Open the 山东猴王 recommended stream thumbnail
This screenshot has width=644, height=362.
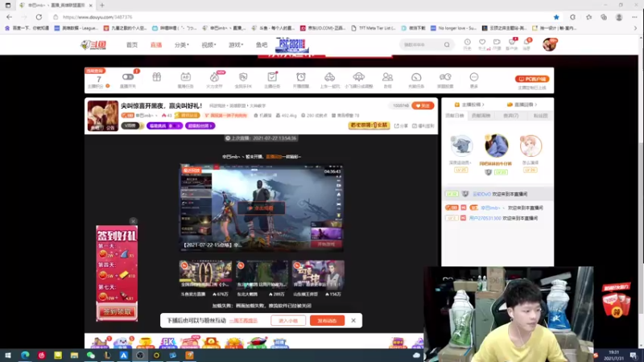[318, 274]
